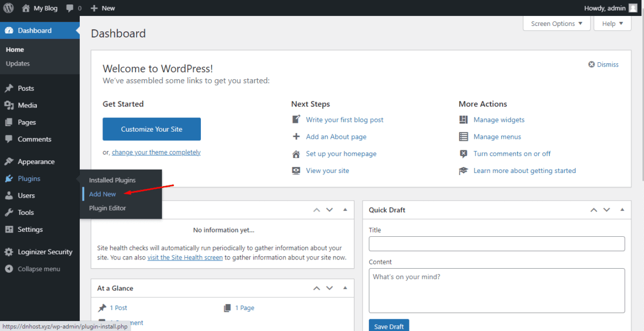
Task: Click the Quick Draft Title input field
Action: (x=496, y=243)
